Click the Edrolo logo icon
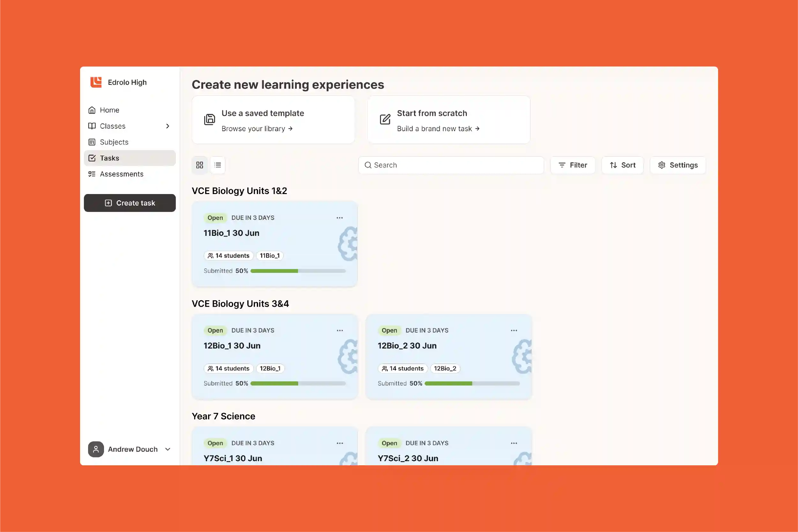 point(96,82)
